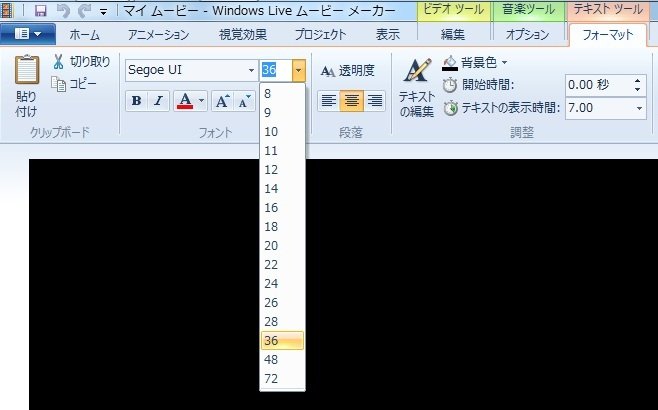
Task: Select font size 8 from list
Action: 282,94
